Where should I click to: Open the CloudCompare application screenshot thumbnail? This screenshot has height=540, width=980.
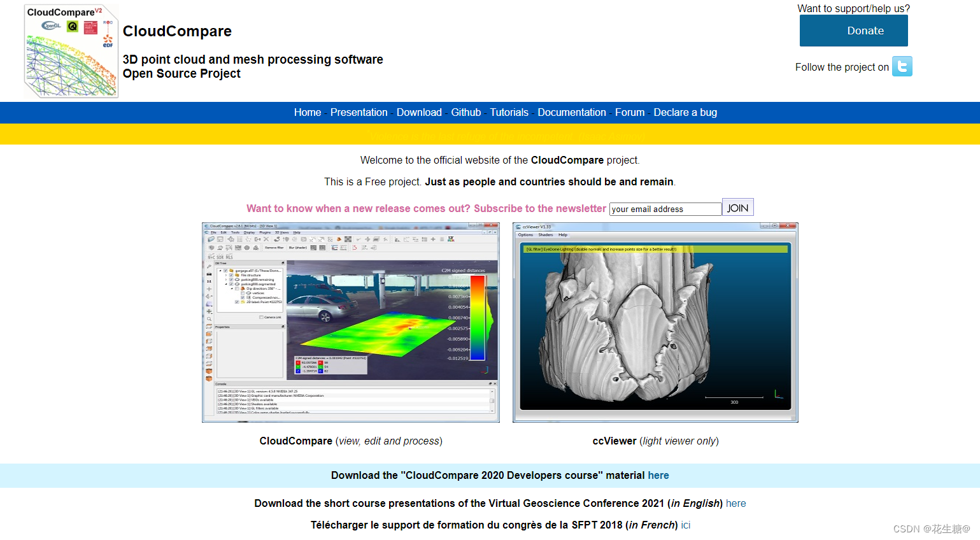click(351, 322)
